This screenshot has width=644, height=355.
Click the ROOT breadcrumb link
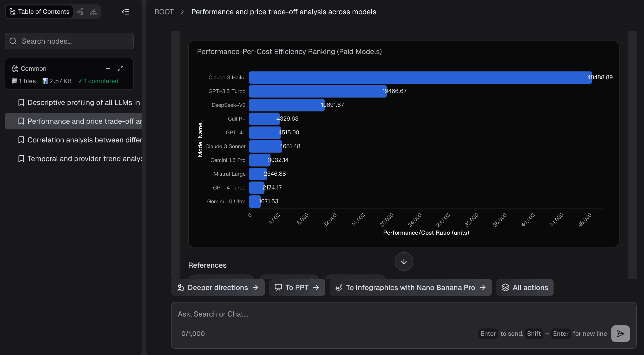coord(164,12)
